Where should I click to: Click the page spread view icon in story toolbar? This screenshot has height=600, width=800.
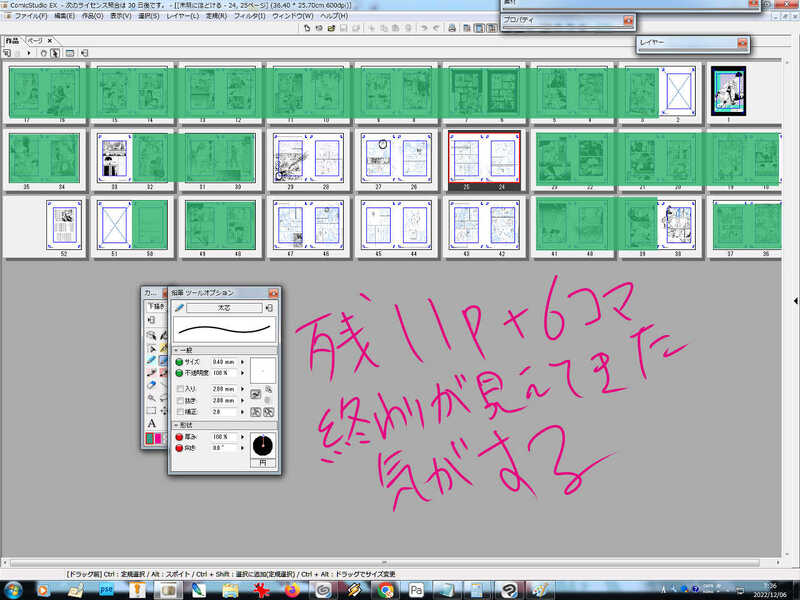point(70,53)
